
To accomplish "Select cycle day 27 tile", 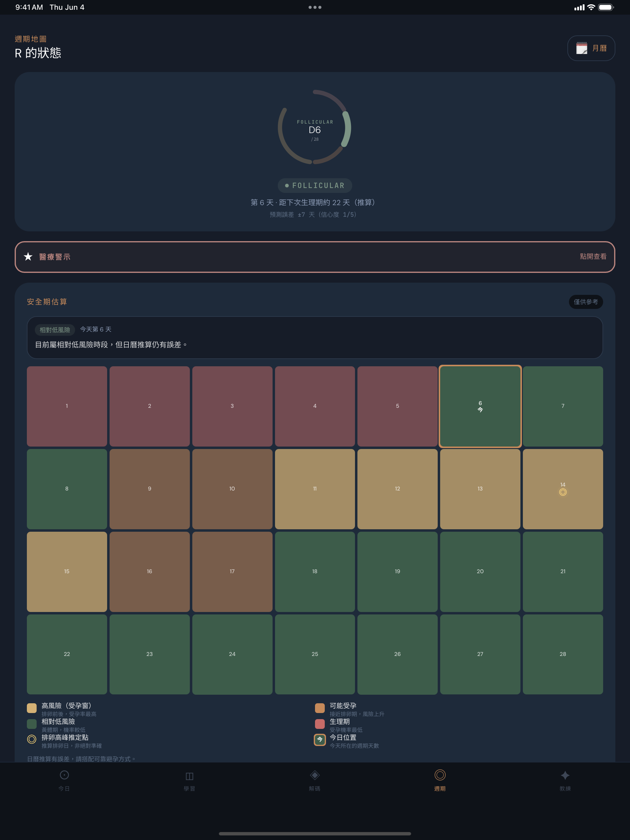I will click(x=480, y=654).
